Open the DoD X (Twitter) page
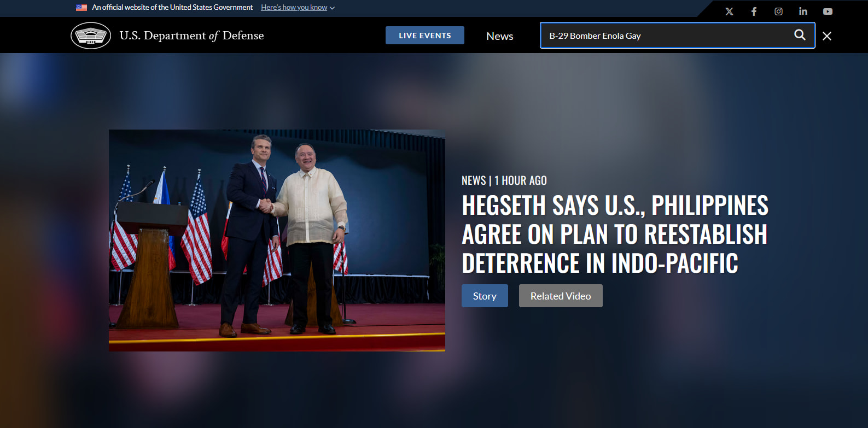 click(x=729, y=11)
